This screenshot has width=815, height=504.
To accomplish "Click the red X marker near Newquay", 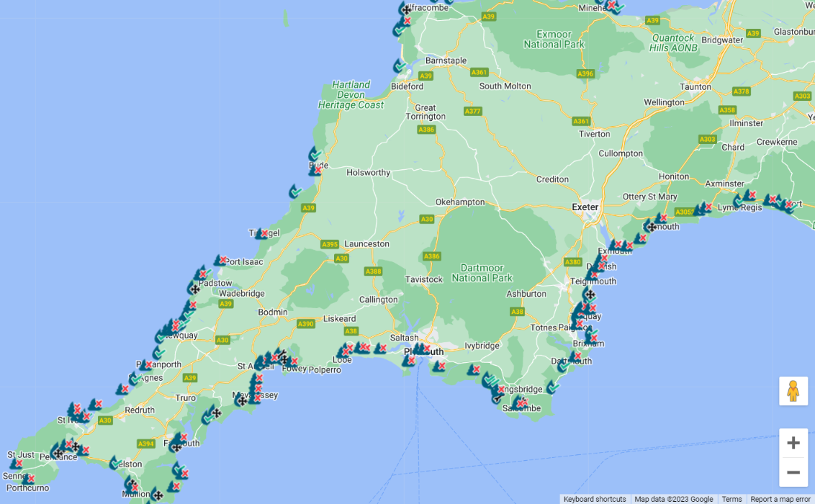I will 176,328.
